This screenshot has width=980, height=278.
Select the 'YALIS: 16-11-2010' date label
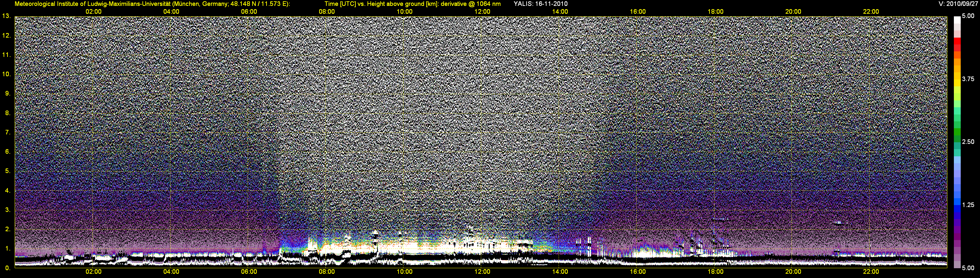pyautogui.click(x=541, y=4)
